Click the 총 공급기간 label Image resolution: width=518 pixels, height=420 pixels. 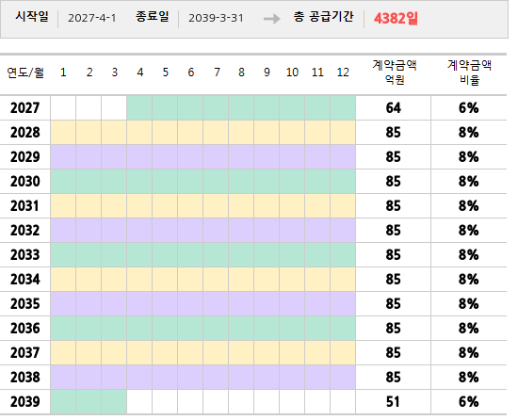(323, 17)
